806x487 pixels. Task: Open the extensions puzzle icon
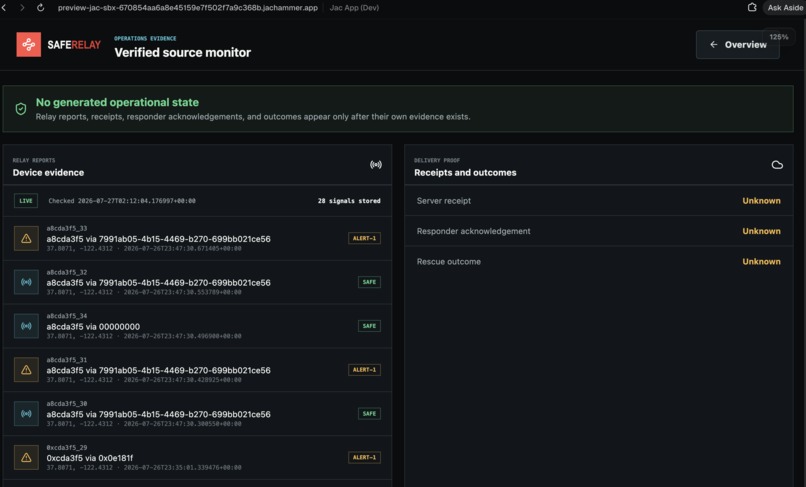(752, 7)
